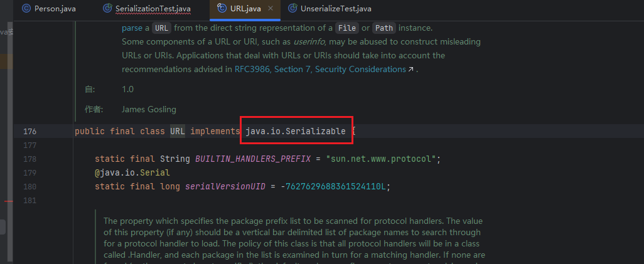Click the external link arrow after Security Considerations
This screenshot has width=644, height=264.
click(411, 70)
